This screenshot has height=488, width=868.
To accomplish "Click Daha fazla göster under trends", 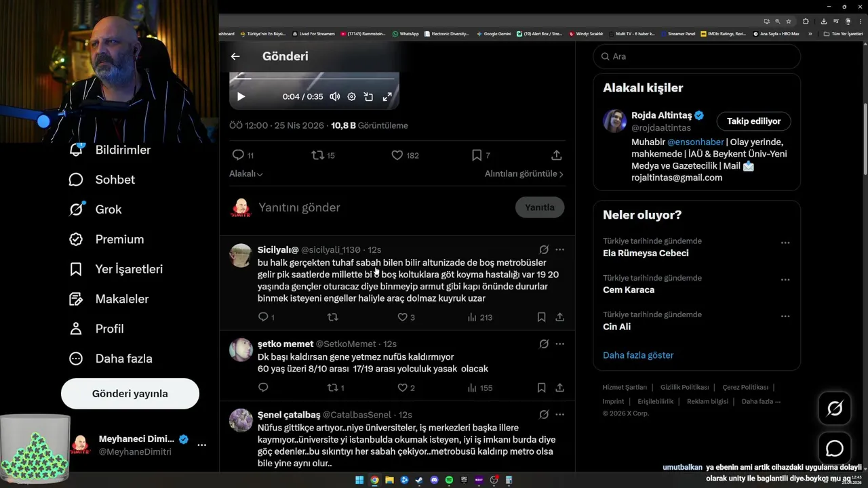I will click(x=638, y=355).
